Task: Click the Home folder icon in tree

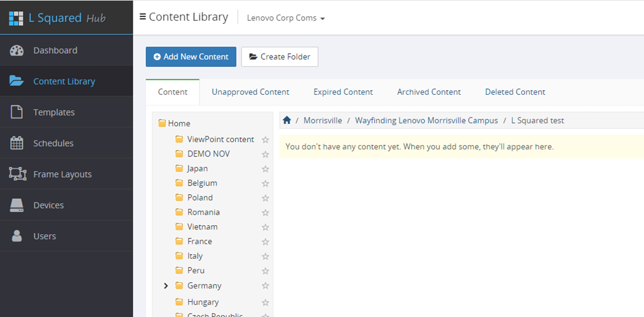Action: [x=162, y=123]
